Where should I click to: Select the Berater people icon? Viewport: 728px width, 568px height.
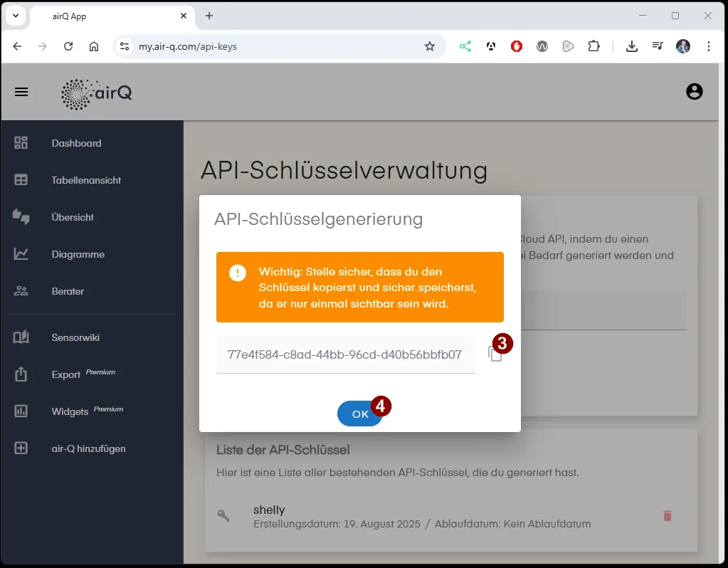pyautogui.click(x=22, y=291)
